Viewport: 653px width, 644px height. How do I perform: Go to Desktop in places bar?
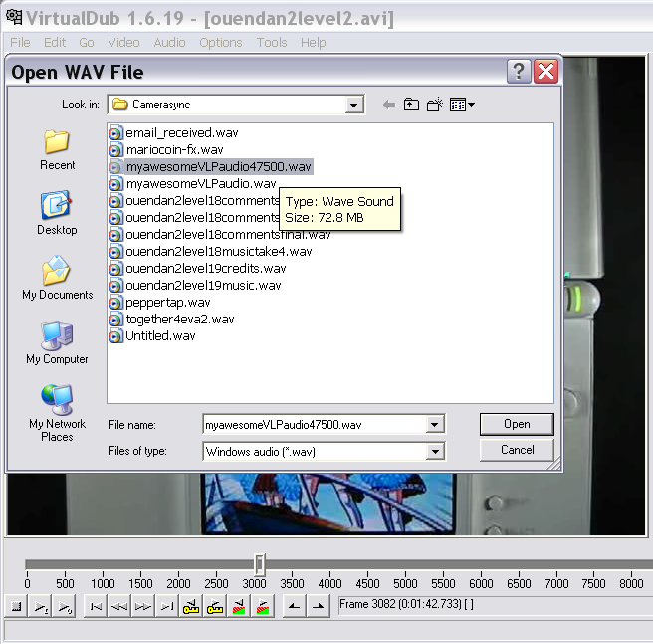pos(57,213)
